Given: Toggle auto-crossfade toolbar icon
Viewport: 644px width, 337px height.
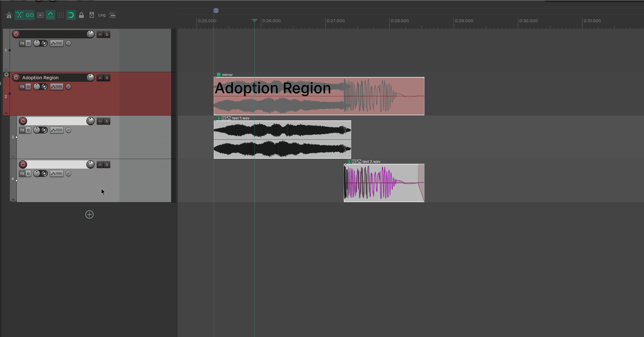Looking at the screenshot, I should point(19,15).
